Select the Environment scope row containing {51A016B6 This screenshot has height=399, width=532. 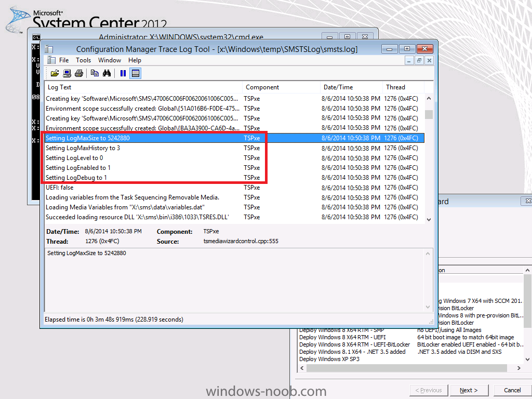pyautogui.click(x=234, y=109)
